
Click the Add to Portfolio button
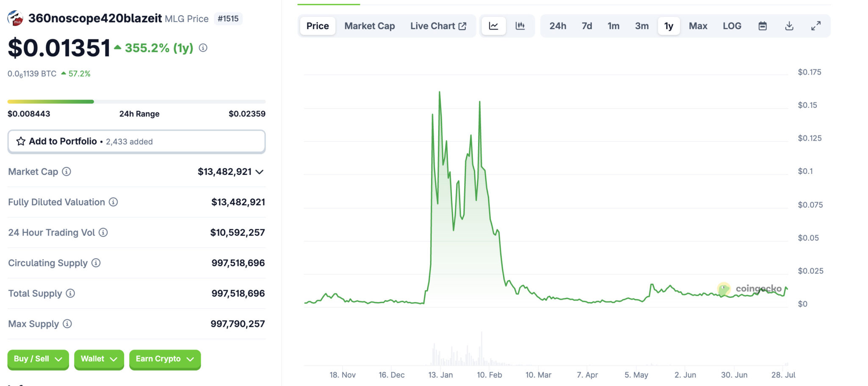(136, 141)
